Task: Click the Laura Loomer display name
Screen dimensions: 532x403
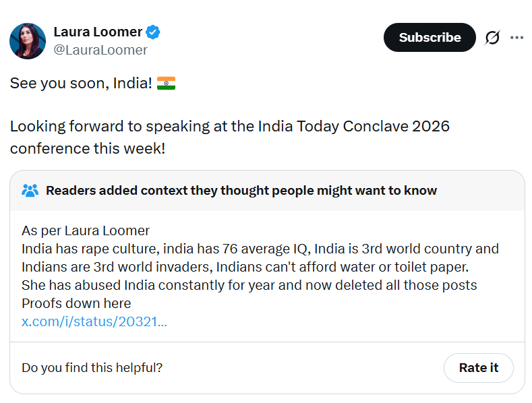Action: tap(98, 32)
